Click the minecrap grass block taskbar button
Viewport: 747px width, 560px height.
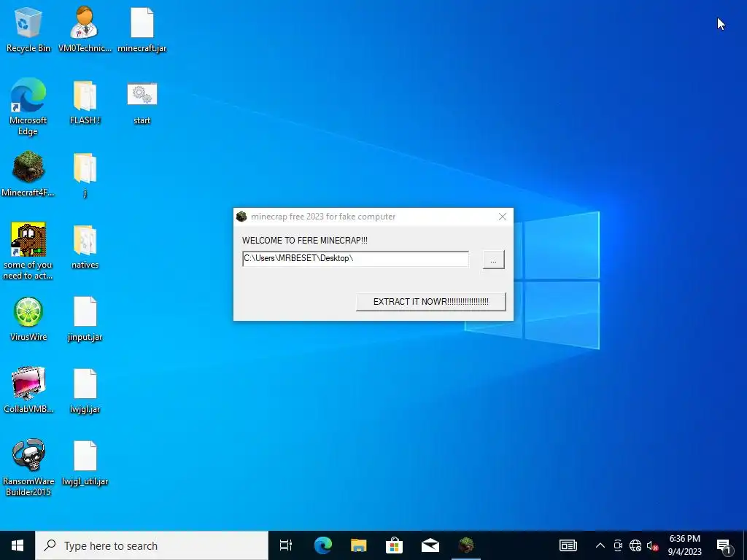coord(466,545)
